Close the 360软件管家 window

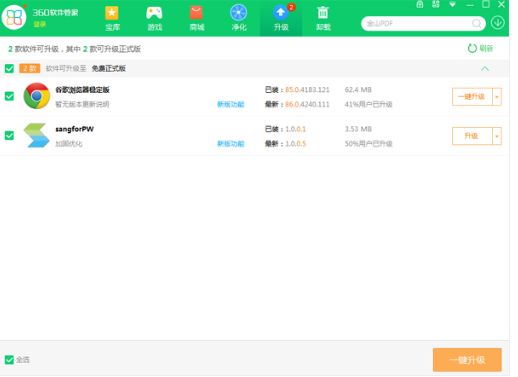501,4
